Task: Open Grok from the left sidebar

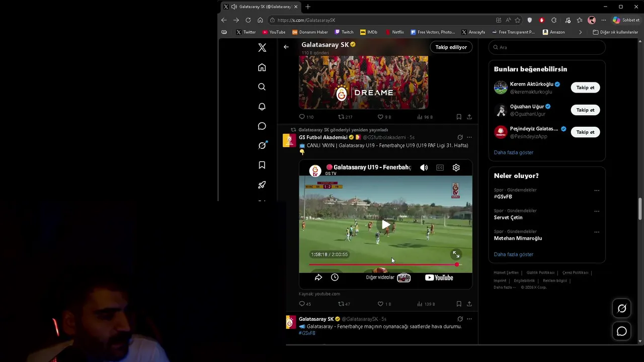Action: (x=262, y=145)
